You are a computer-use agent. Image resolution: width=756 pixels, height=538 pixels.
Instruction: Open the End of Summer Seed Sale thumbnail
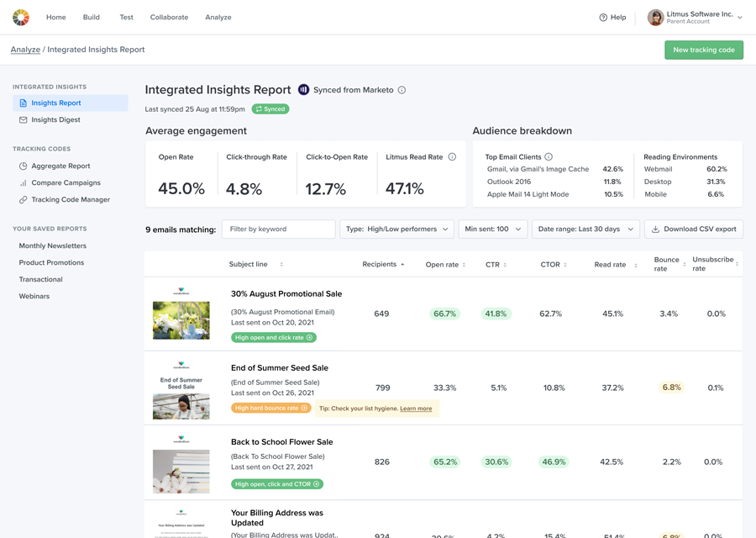tap(181, 390)
